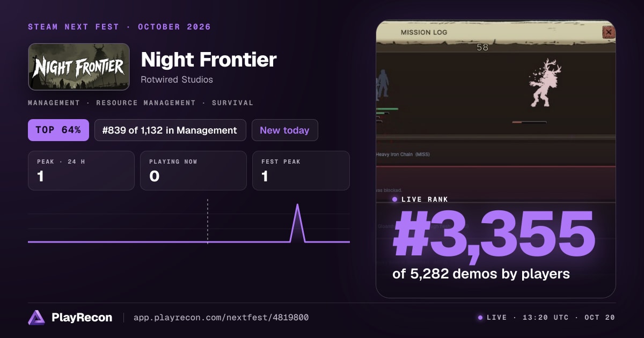This screenshot has height=338, width=644.
Task: Click the MISSION LOG heading
Action: click(x=424, y=32)
